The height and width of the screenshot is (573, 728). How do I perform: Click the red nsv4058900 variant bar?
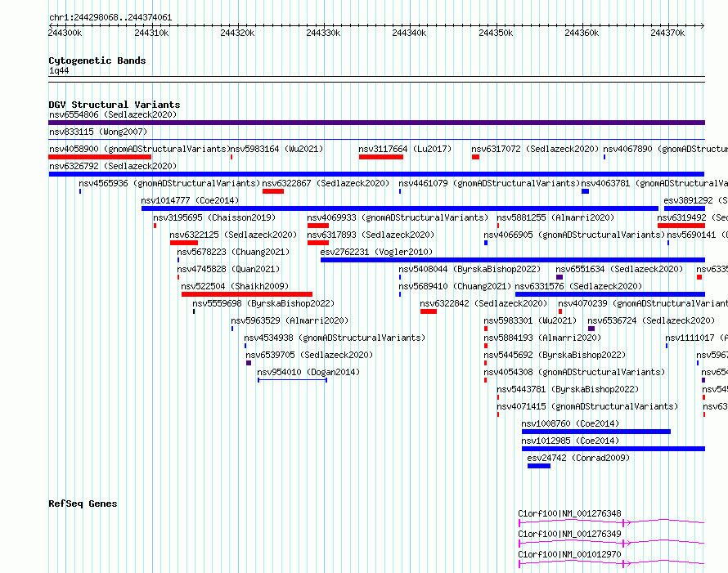tap(100, 157)
